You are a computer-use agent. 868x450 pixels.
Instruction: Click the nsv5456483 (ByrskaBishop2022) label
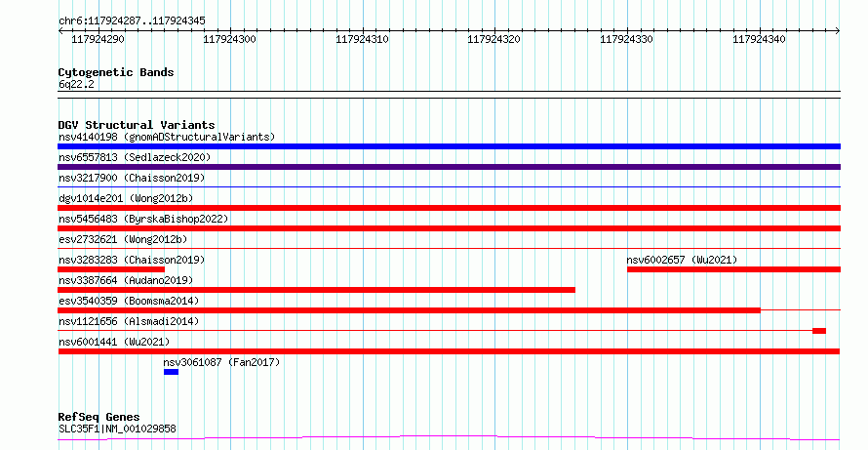[x=143, y=219]
